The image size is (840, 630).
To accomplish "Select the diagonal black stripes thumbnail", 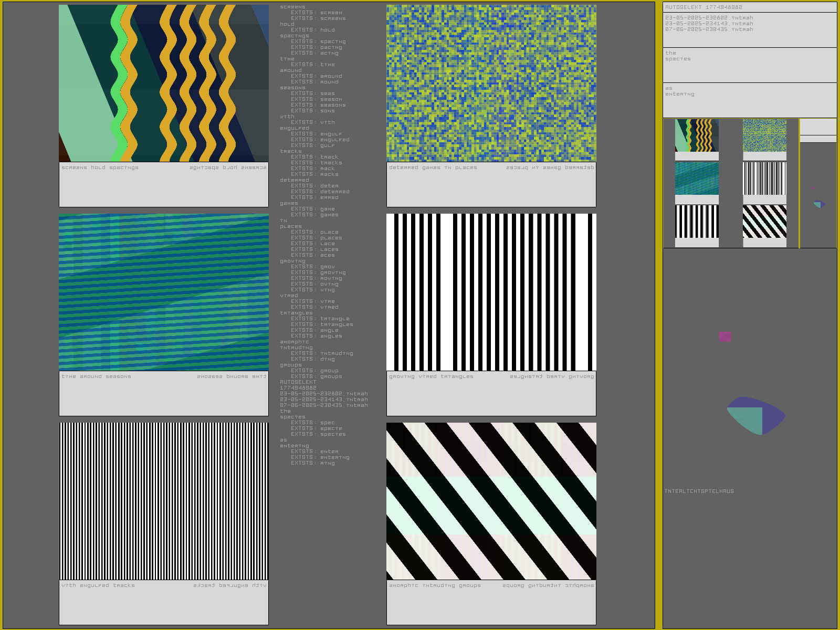I will [x=764, y=222].
